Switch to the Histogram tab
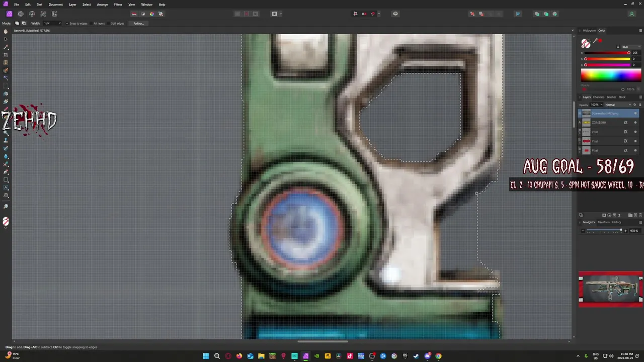The width and height of the screenshot is (644, 362). pyautogui.click(x=589, y=30)
